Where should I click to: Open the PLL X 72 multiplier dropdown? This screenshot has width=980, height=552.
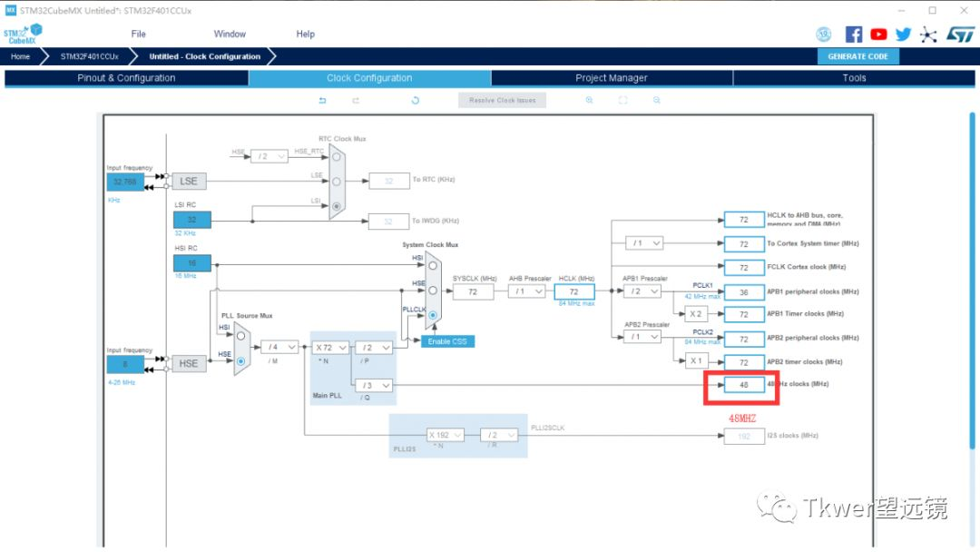coord(330,348)
